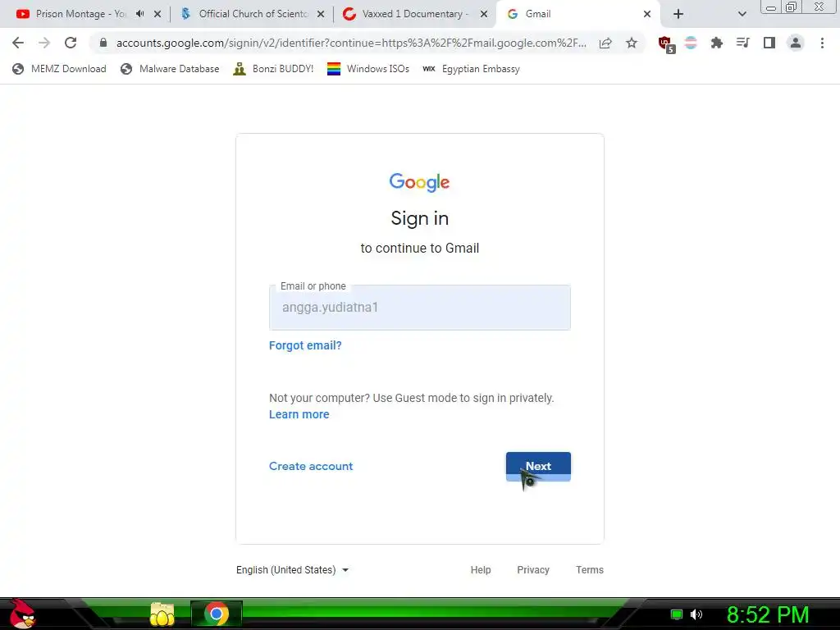Go back to the previous page

[18, 43]
